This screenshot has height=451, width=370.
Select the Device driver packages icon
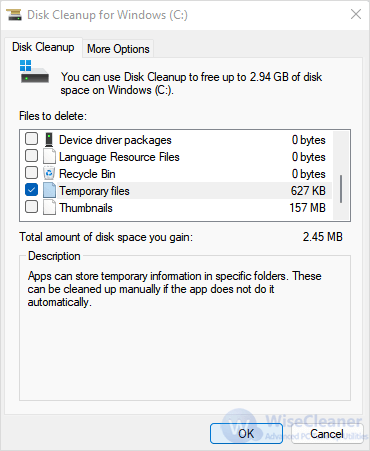pos(49,140)
